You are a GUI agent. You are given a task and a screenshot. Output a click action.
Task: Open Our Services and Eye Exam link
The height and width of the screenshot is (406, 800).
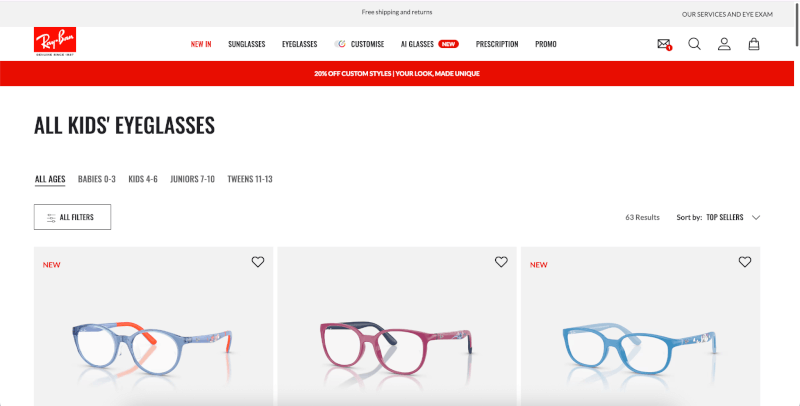tap(727, 14)
